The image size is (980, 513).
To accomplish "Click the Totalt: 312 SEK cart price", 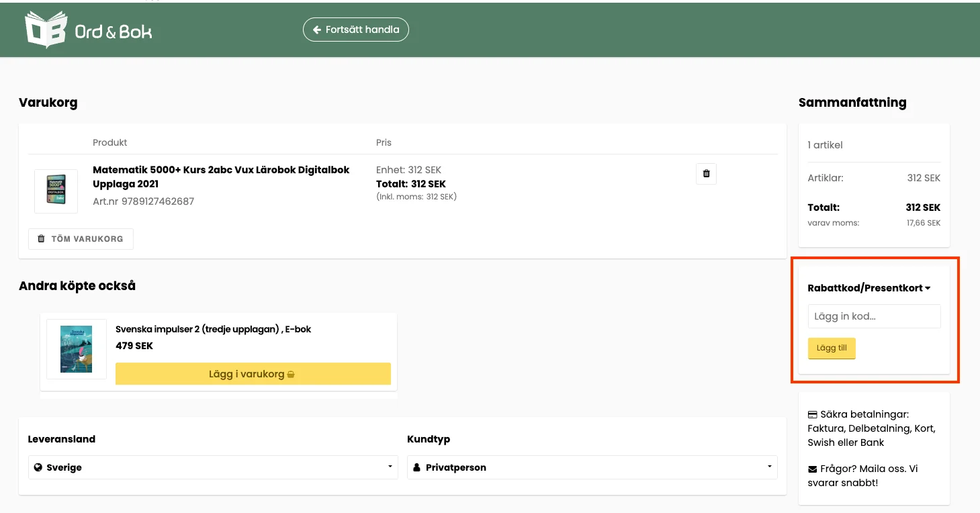I will point(410,184).
